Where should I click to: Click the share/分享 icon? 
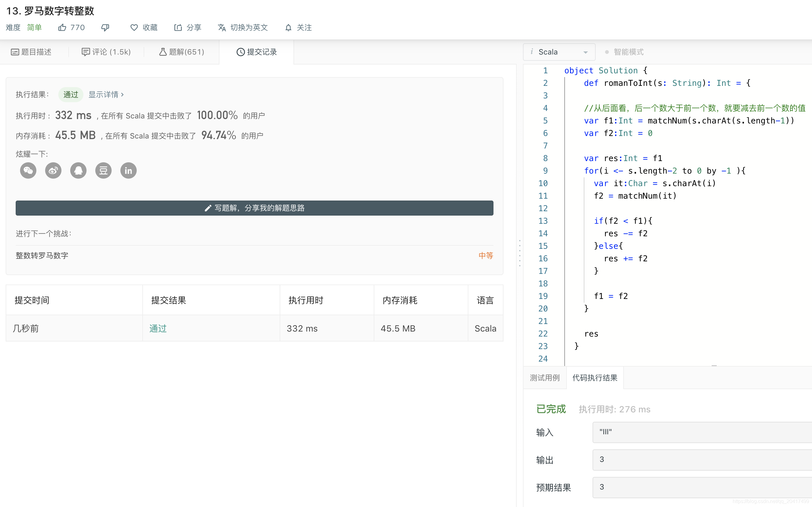pyautogui.click(x=178, y=27)
